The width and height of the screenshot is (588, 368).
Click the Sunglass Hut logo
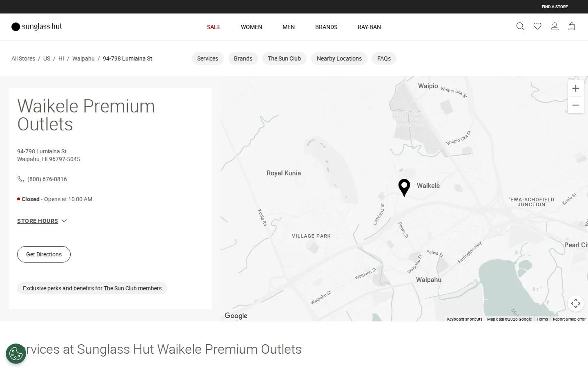coord(37,27)
